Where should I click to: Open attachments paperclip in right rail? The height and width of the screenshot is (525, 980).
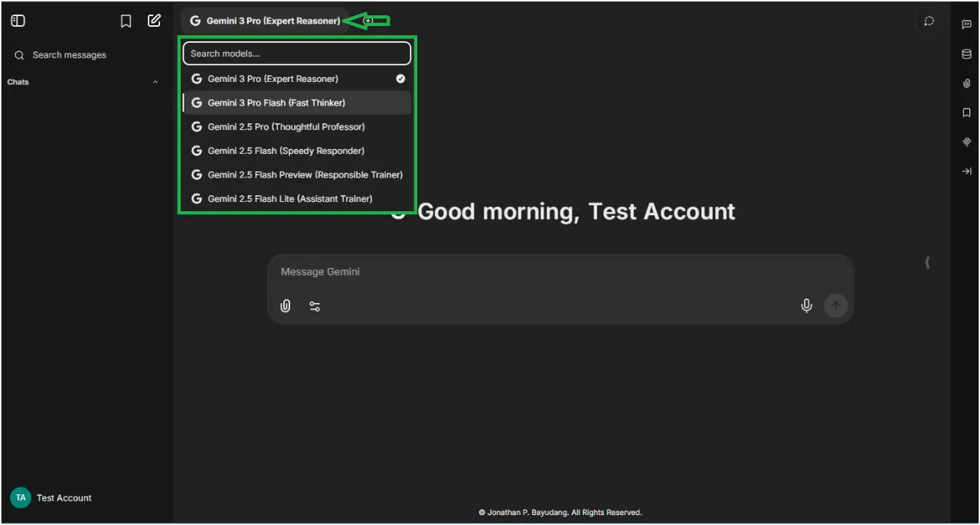click(966, 83)
